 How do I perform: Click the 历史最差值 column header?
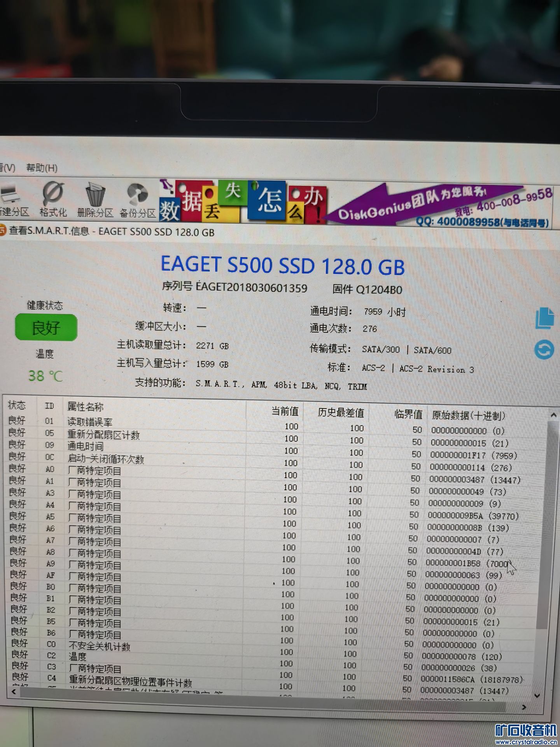[341, 413]
